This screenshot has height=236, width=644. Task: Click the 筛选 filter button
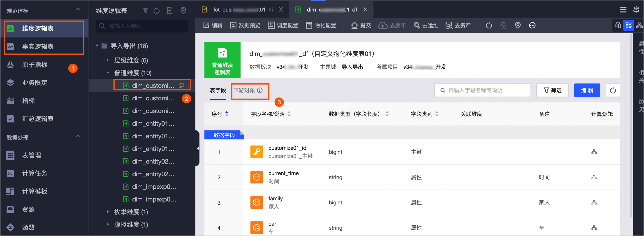pyautogui.click(x=553, y=90)
